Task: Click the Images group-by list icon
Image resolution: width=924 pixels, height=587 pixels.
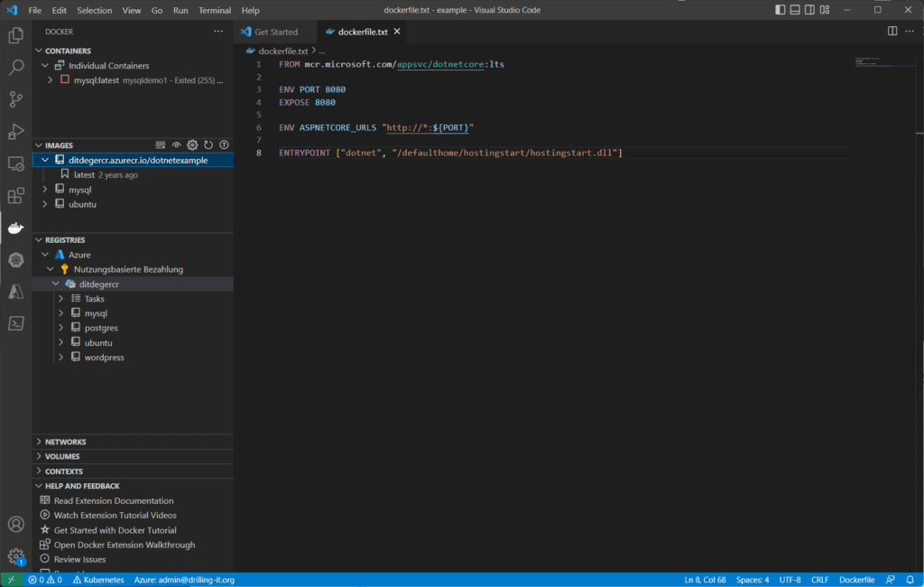Action: tap(161, 145)
